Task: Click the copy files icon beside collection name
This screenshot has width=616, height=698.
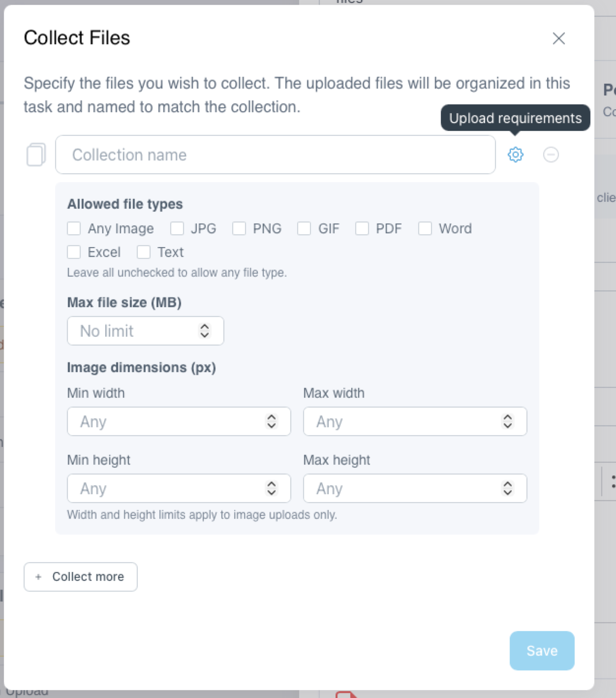Action: tap(36, 155)
